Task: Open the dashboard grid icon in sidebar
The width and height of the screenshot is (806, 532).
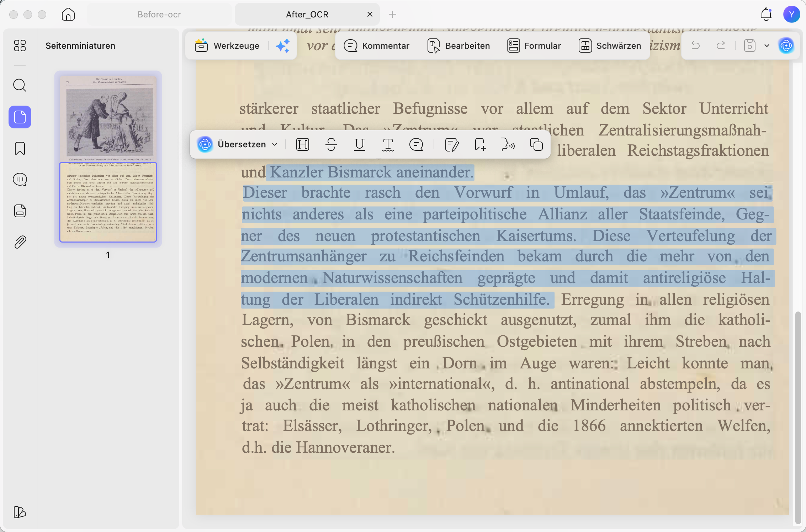Action: 20,46
